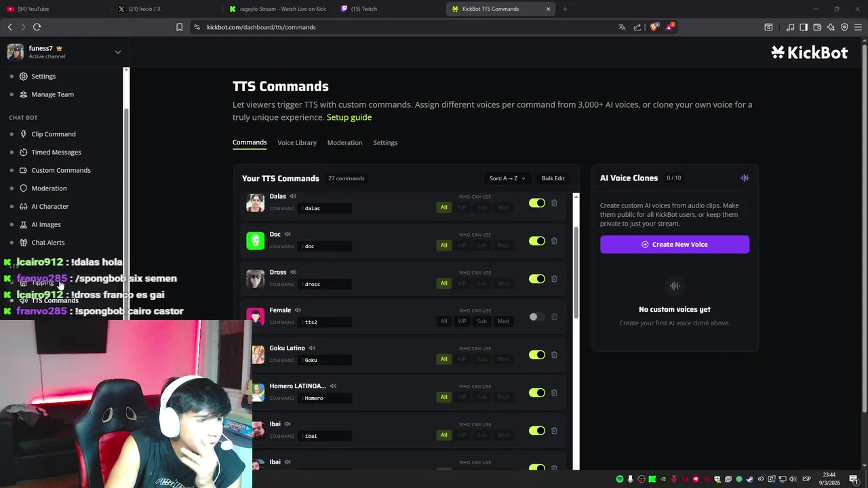
Task: Disable the Doc command toggle
Action: point(537,241)
